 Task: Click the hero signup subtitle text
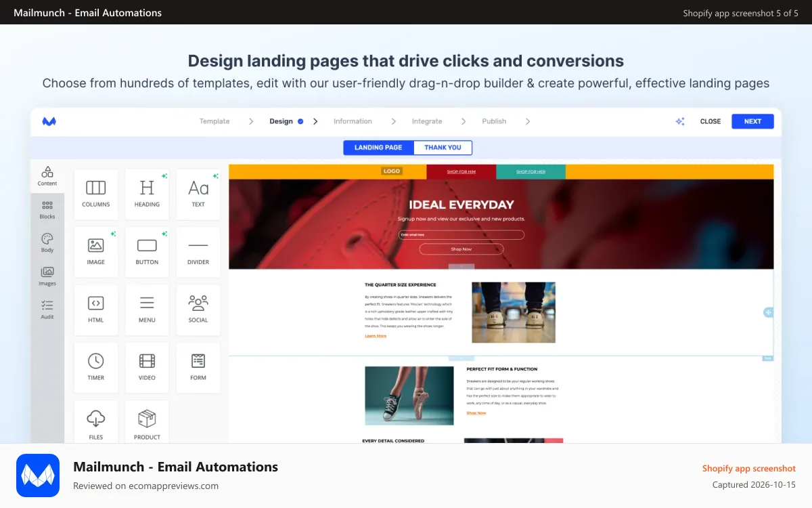pyautogui.click(x=461, y=219)
